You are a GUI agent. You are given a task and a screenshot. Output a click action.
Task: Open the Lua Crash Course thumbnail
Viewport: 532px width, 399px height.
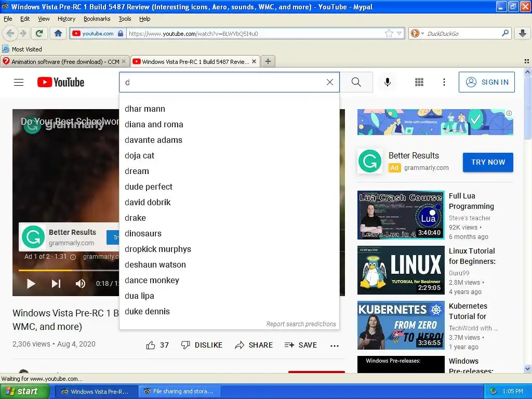401,215
